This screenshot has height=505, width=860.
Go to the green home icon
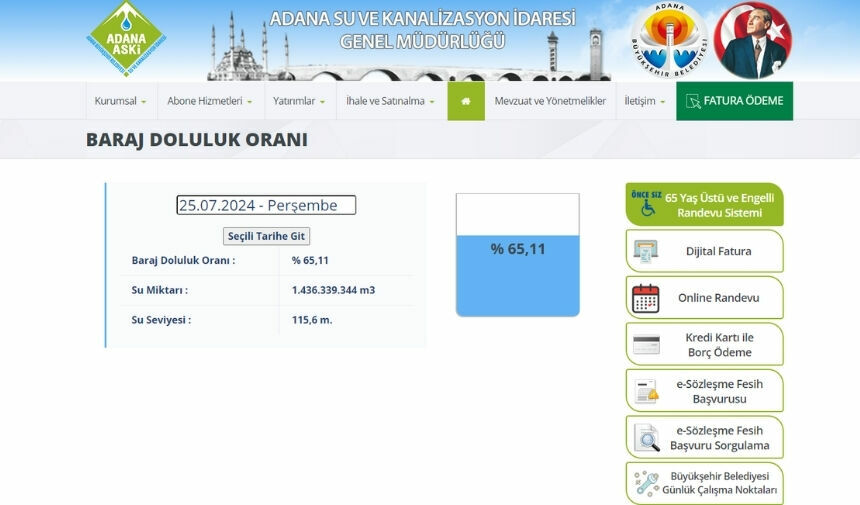(x=466, y=101)
